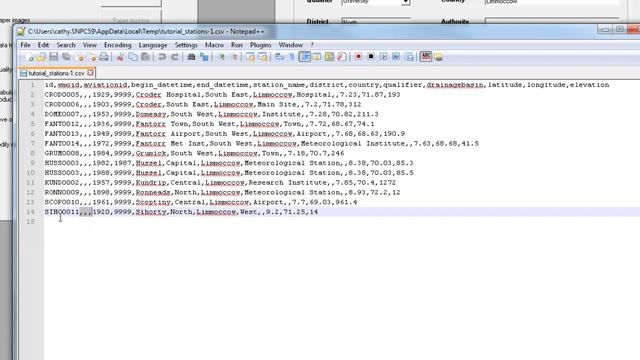Click Run macro multiple times icon
The height and width of the screenshot is (360, 640).
pos(396,57)
